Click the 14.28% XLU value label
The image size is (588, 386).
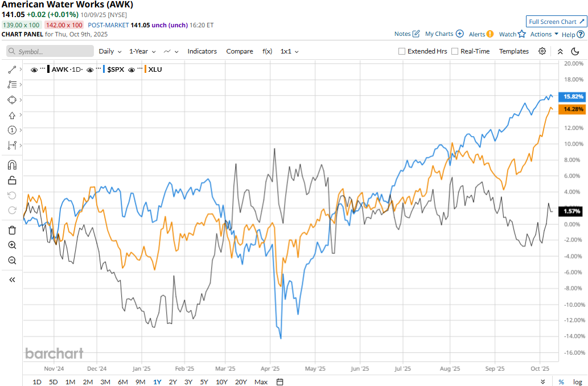(x=572, y=109)
